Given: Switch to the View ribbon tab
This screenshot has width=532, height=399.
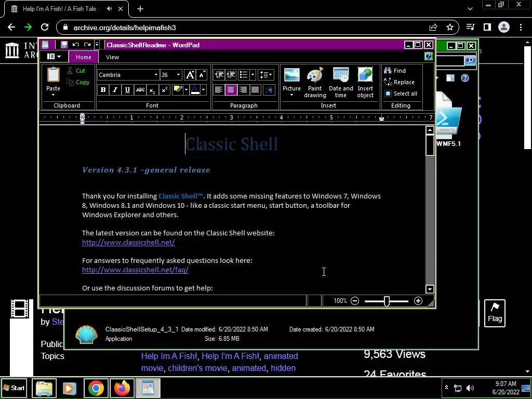Looking at the screenshot, I should point(112,57).
